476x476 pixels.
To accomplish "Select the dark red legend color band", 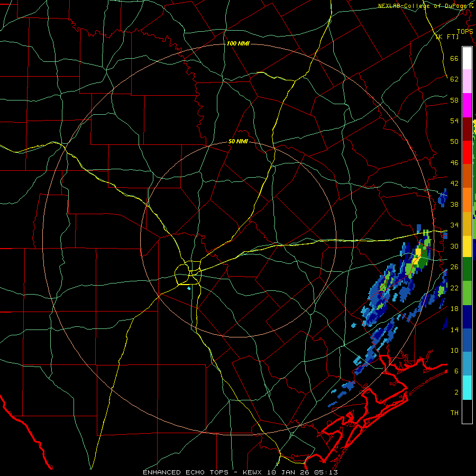I will click(x=467, y=129).
